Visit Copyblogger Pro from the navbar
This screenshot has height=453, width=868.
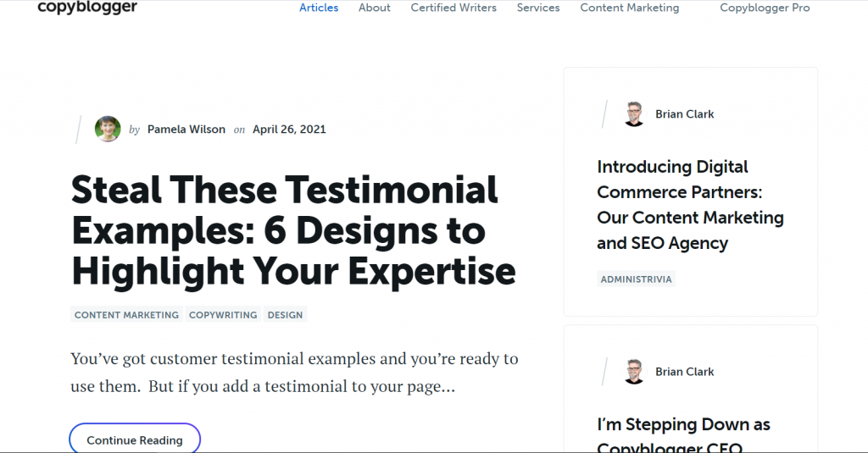765,8
